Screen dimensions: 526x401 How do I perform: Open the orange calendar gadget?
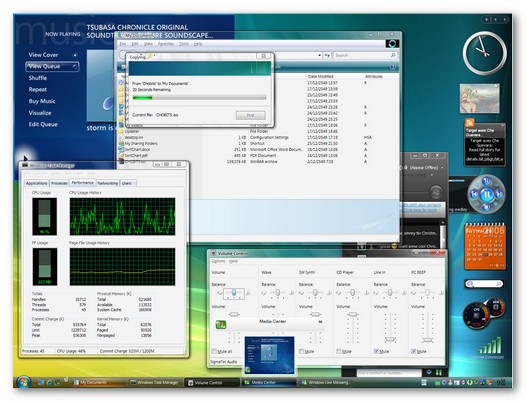[485, 247]
